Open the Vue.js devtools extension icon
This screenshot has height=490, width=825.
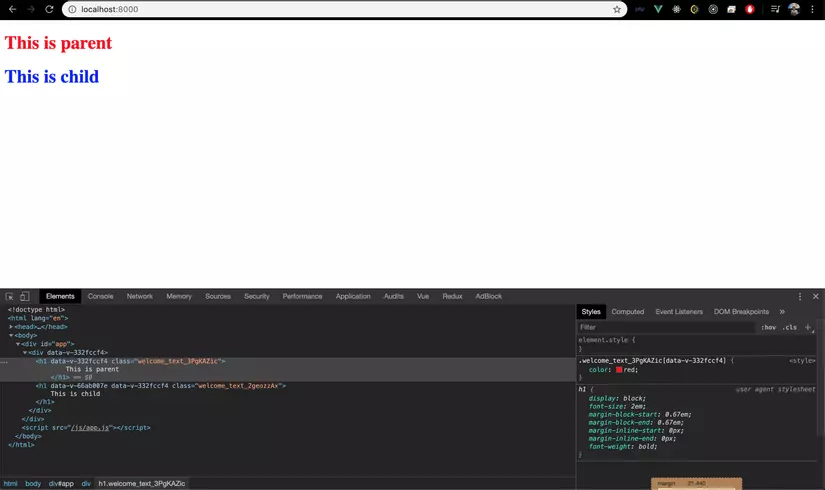click(658, 9)
